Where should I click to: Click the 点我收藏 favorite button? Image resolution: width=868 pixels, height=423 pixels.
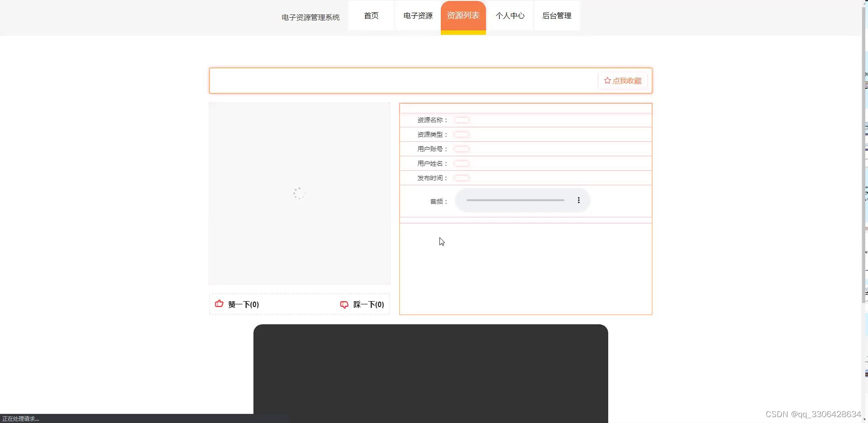[623, 81]
